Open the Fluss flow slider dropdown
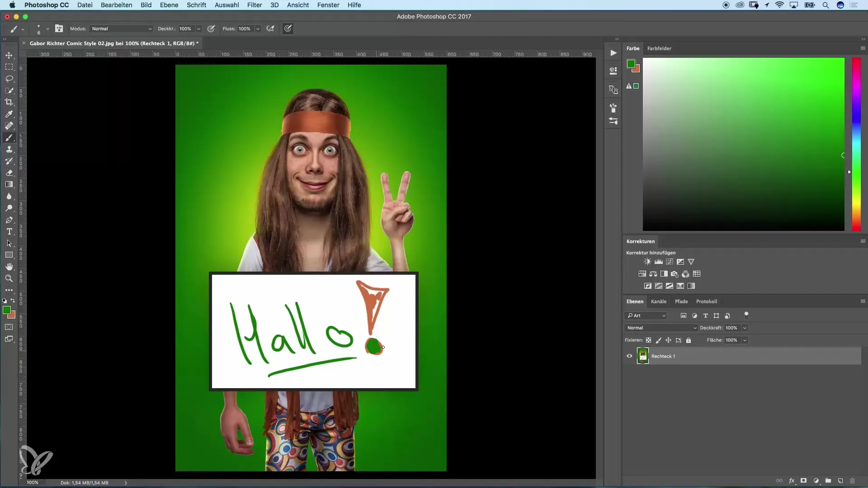This screenshot has height=488, width=868. click(258, 29)
